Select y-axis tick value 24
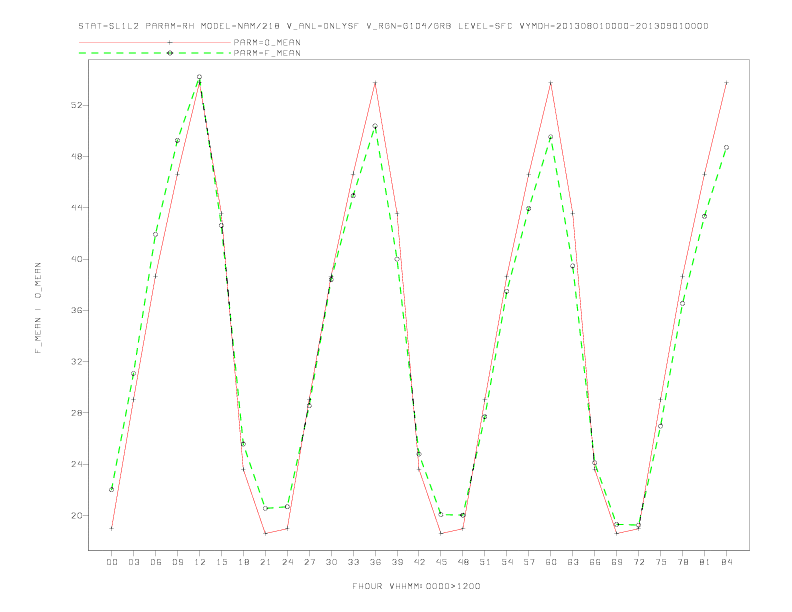The height and width of the screenshot is (612, 792). (x=77, y=464)
